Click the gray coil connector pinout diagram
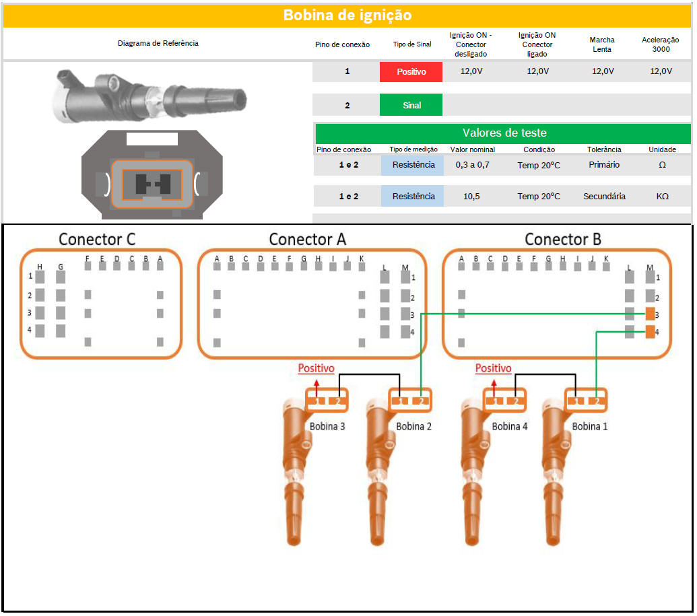 tap(152, 176)
